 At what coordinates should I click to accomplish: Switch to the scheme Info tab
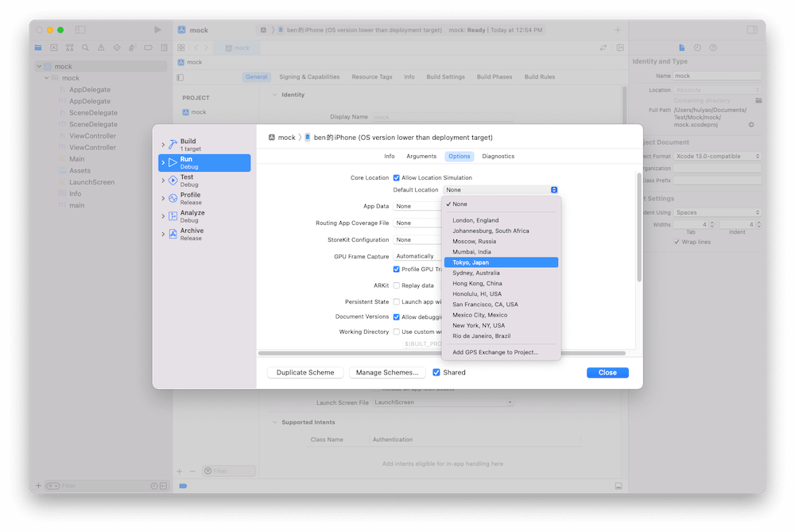[x=389, y=156]
